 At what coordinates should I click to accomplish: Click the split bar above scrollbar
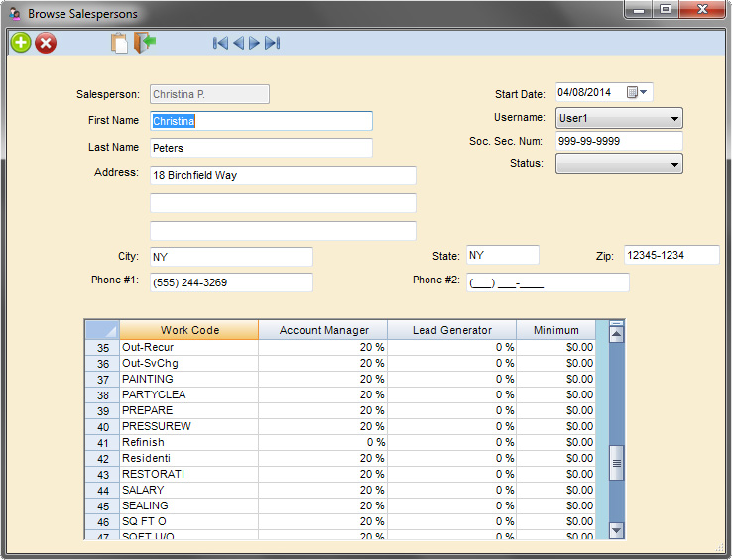(616, 323)
